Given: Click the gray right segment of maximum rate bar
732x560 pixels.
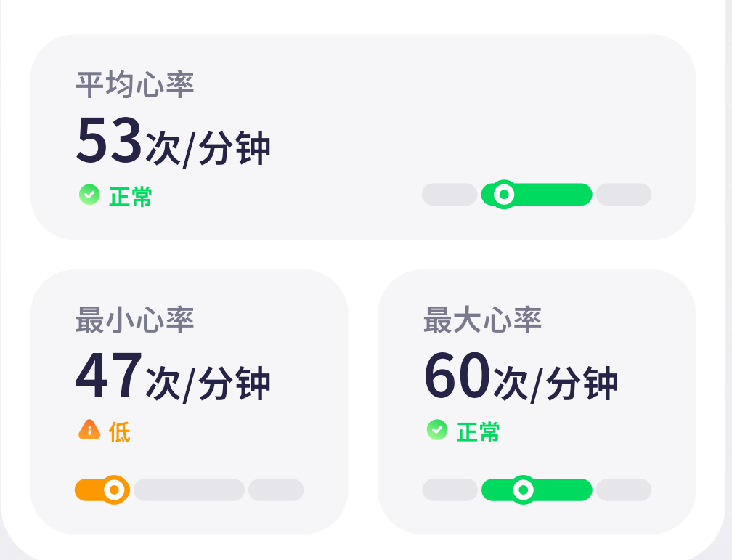Looking at the screenshot, I should tap(624, 490).
